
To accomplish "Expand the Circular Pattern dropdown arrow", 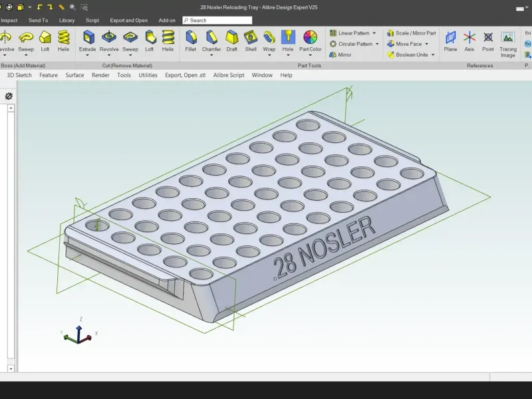I will 377,44.
